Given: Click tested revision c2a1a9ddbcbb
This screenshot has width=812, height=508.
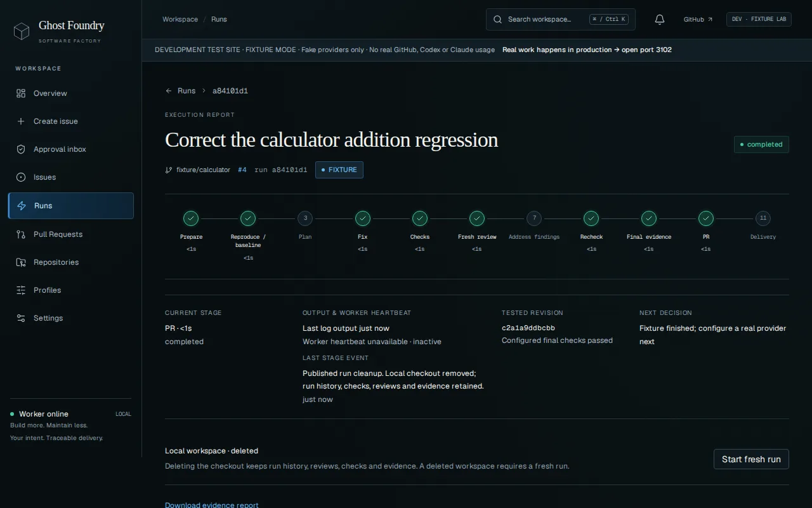Looking at the screenshot, I should (528, 328).
